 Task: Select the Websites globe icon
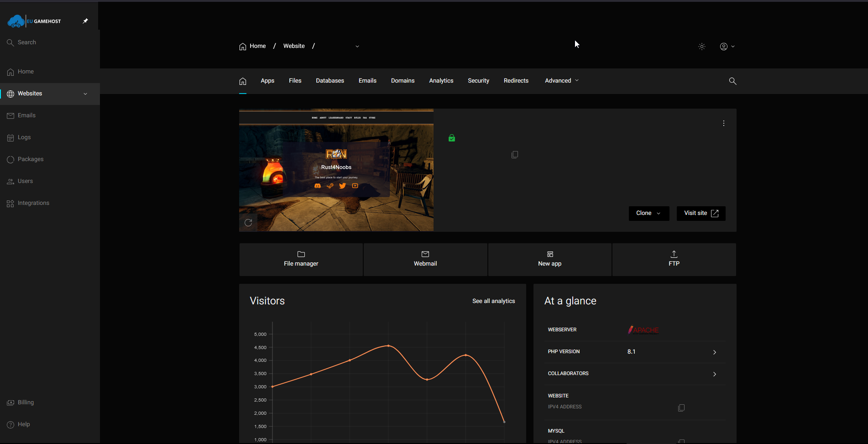[10, 94]
